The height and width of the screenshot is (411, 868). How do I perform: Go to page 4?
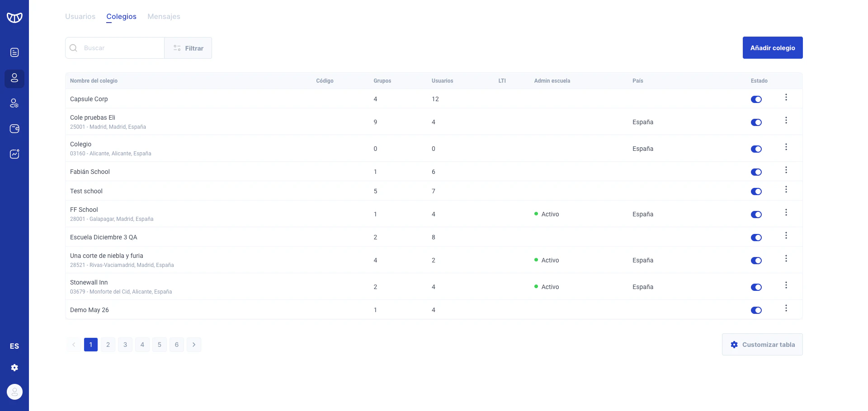coord(142,345)
